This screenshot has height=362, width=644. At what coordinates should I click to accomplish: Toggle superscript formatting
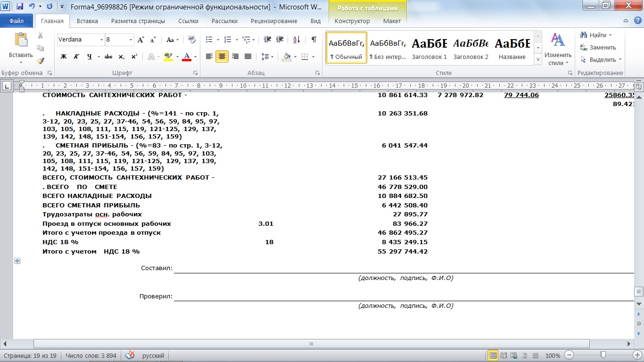(x=134, y=57)
